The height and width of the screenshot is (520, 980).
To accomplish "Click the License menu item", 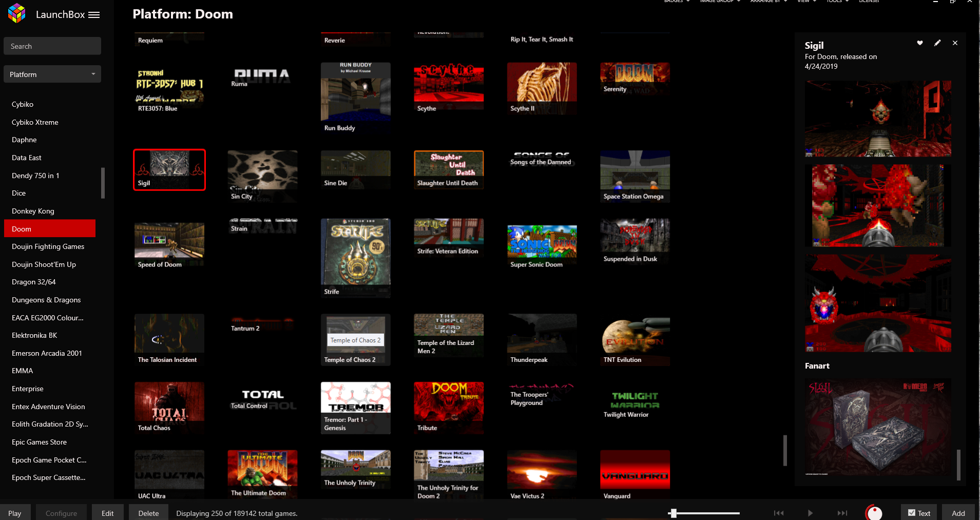I will (869, 2).
